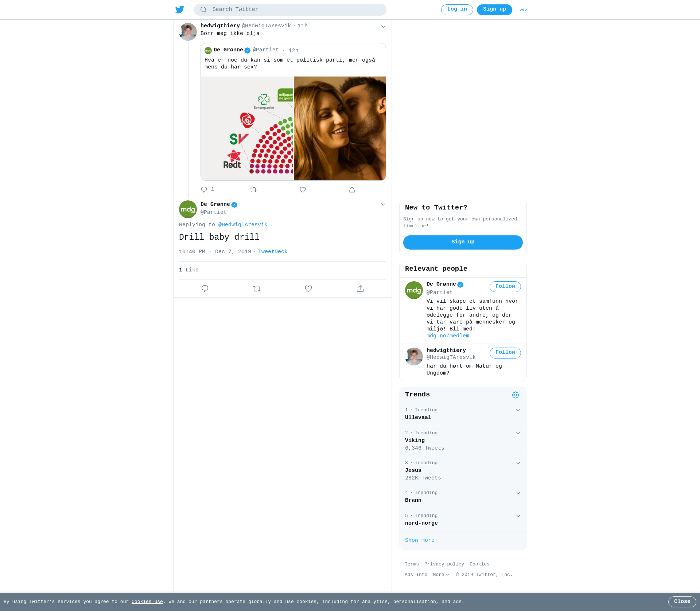The width and height of the screenshot is (700, 611).
Task: Open Trends settings gear
Action: tap(516, 395)
